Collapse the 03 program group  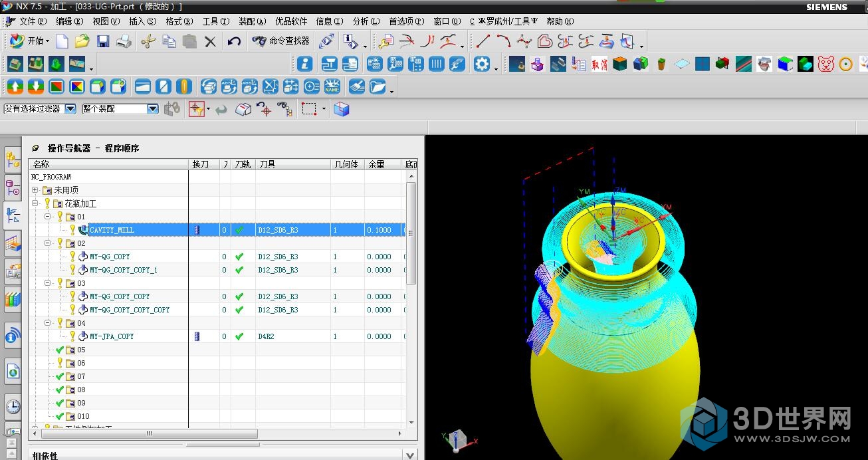tap(47, 283)
